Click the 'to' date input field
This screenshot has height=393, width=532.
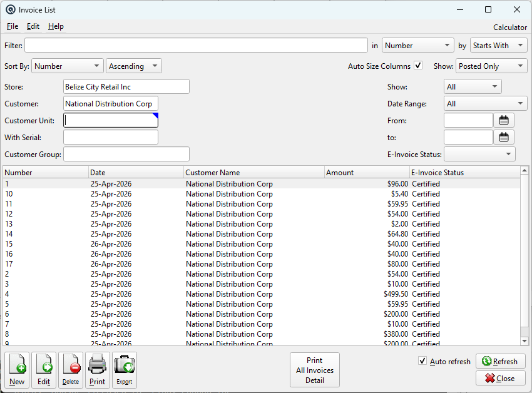468,138
